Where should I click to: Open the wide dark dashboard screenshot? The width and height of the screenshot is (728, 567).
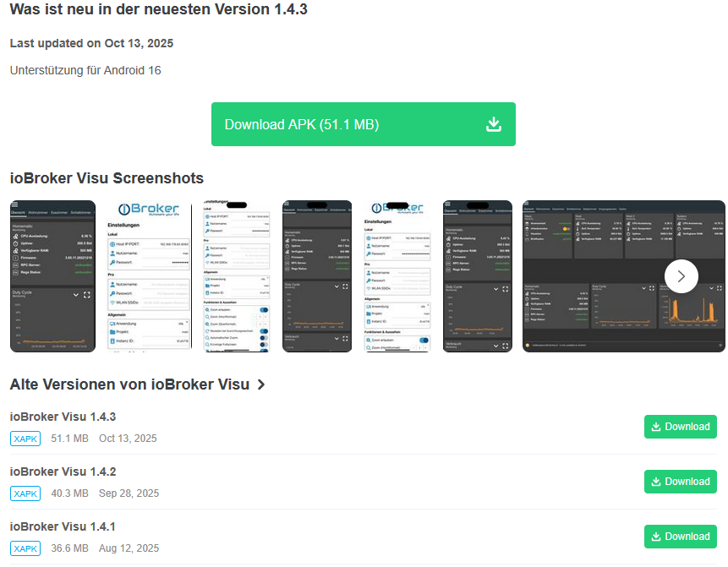(623, 275)
